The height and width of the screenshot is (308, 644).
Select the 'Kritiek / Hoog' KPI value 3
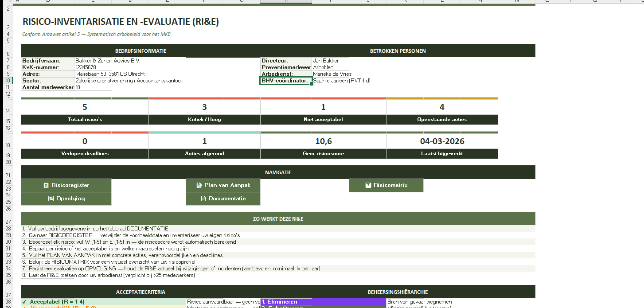(x=204, y=107)
